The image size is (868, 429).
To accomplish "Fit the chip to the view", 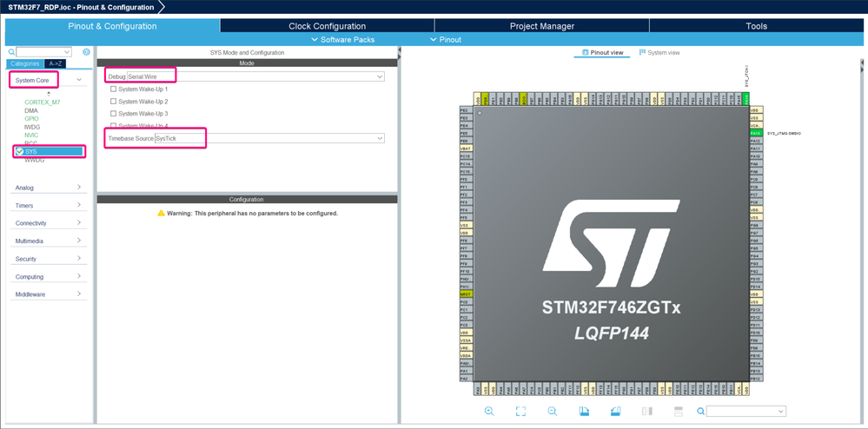I will [520, 412].
